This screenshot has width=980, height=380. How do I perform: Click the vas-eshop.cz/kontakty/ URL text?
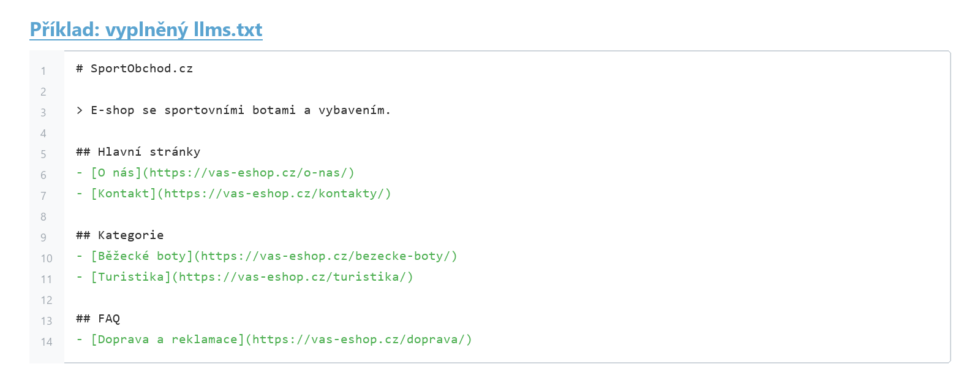tap(274, 194)
